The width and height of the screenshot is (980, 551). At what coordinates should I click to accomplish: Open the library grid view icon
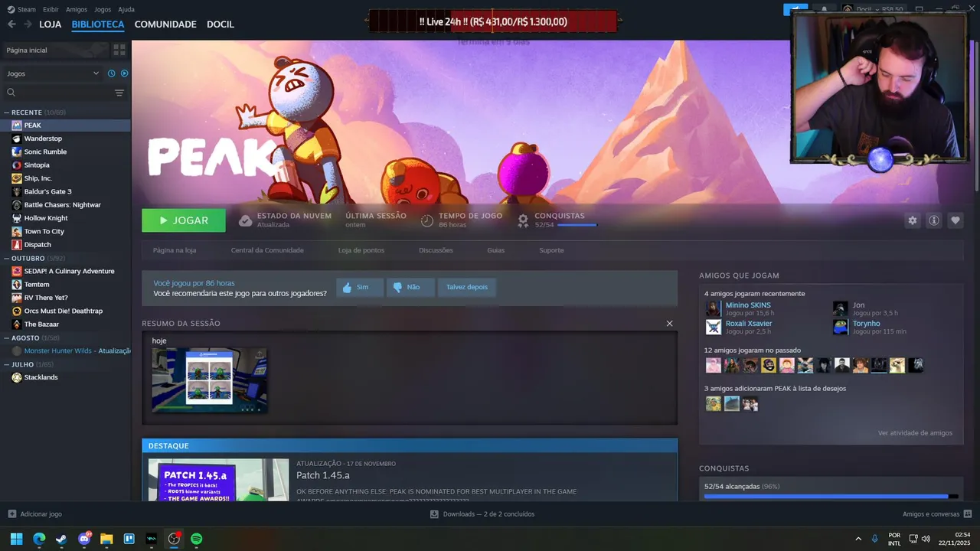119,50
